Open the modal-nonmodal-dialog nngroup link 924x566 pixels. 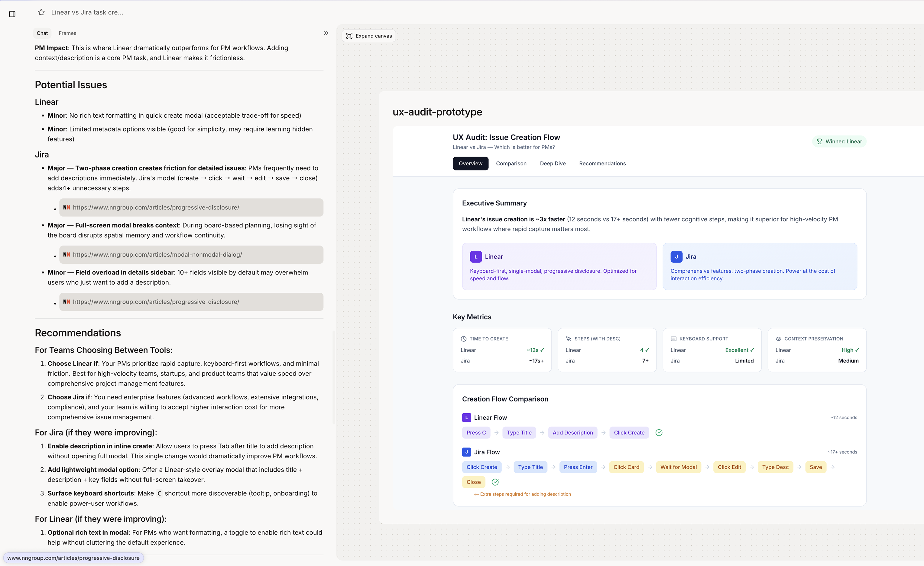pos(157,255)
